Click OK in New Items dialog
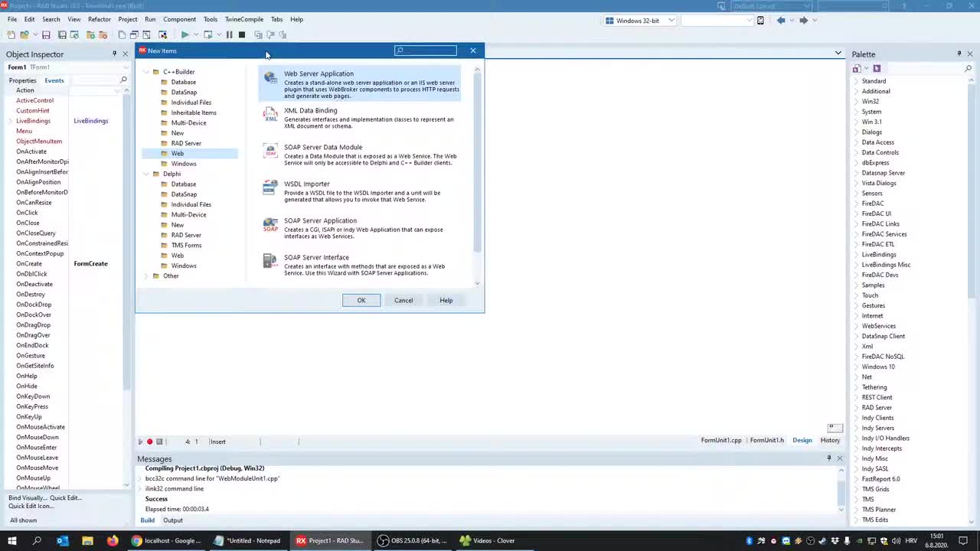This screenshot has height=551, width=980. [361, 300]
